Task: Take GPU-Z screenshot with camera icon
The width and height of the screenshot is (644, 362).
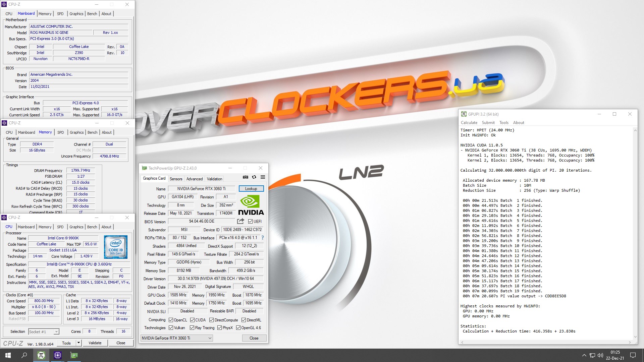Action: pos(246,177)
